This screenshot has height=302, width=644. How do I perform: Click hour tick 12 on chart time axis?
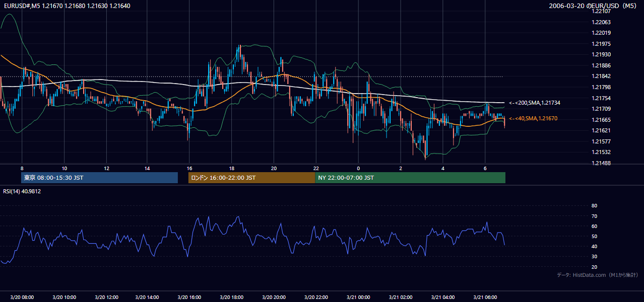pyautogui.click(x=106, y=168)
